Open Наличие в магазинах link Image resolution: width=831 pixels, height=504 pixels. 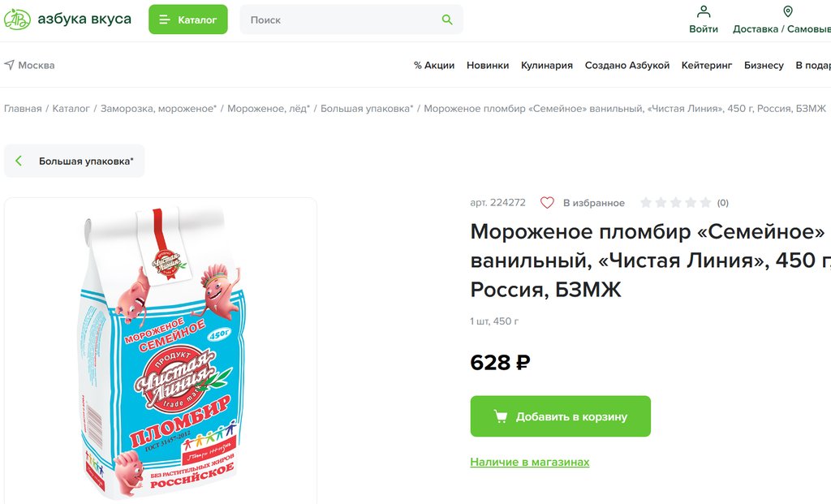pos(529,462)
